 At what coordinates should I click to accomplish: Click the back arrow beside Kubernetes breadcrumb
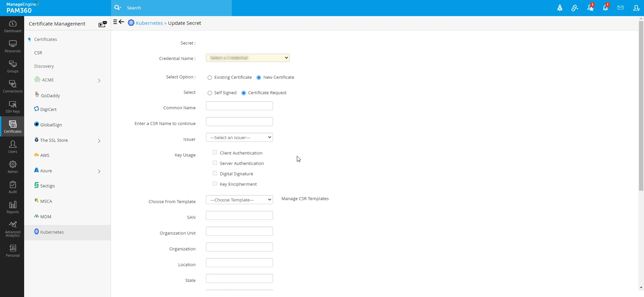pos(122,22)
